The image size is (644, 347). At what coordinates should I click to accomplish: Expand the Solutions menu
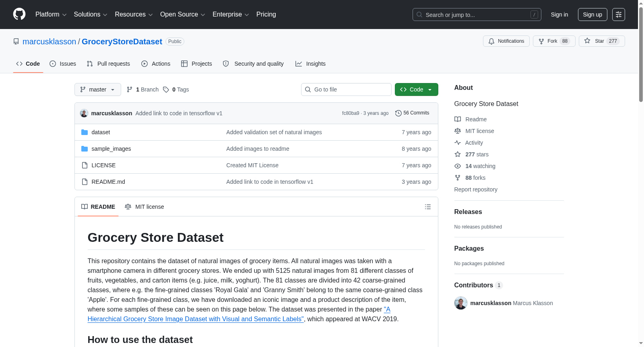tap(91, 15)
